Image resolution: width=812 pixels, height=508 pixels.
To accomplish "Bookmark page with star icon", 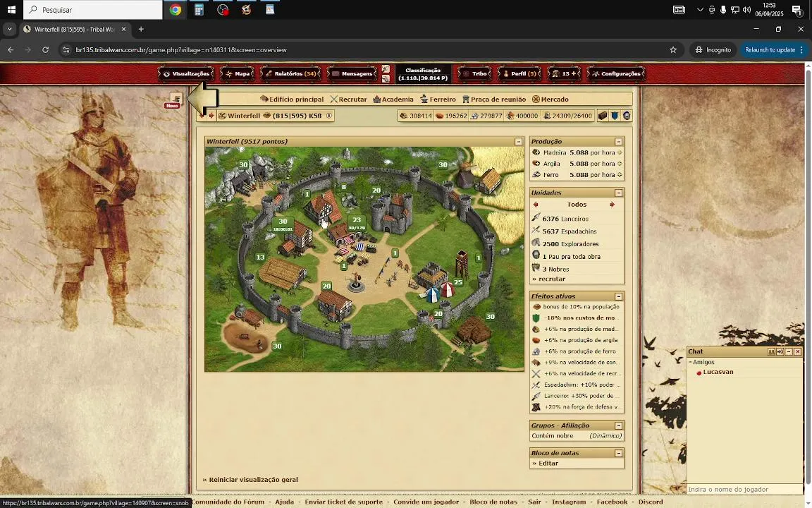I will point(673,50).
